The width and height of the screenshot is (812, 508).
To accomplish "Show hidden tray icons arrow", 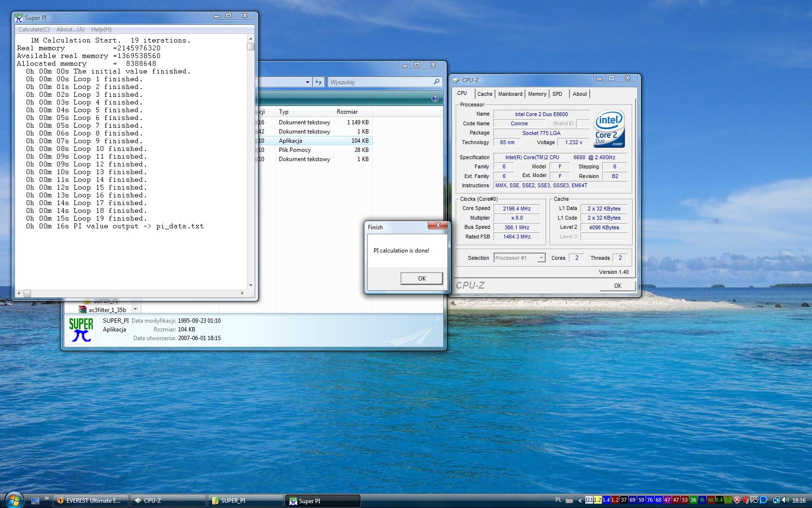I will (x=580, y=500).
